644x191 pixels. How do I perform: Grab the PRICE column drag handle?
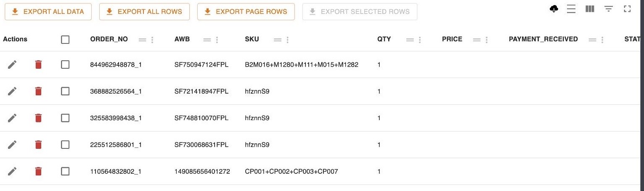477,40
